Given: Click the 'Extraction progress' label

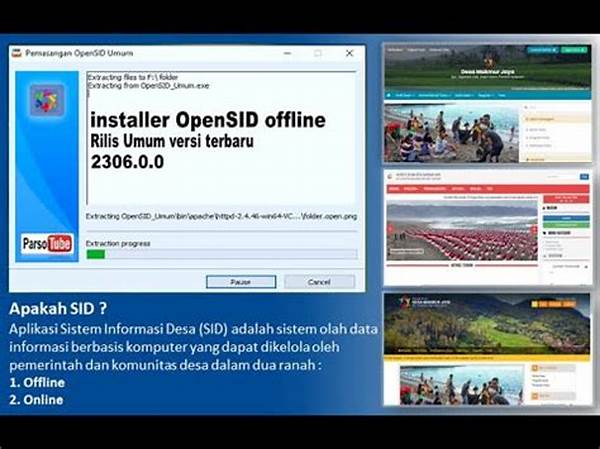Looking at the screenshot, I should pyautogui.click(x=118, y=243).
